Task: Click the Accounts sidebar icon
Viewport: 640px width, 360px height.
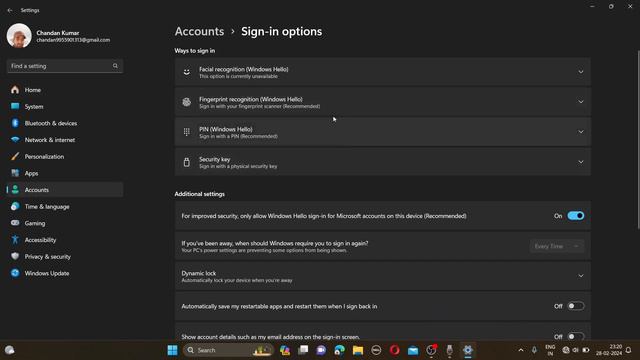Action: click(15, 190)
